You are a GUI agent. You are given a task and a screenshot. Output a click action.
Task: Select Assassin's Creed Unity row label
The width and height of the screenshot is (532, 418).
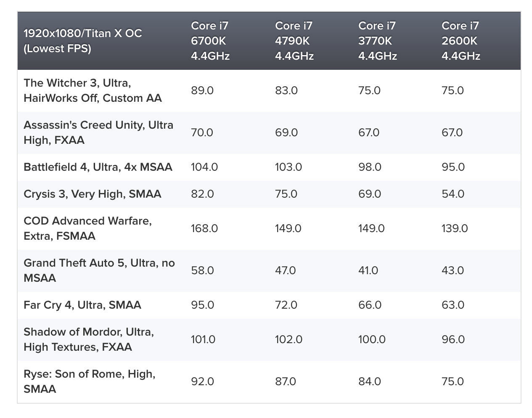click(x=98, y=132)
